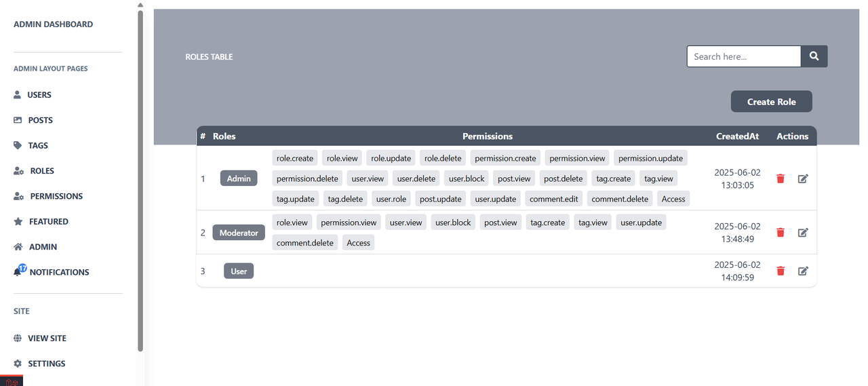Open the Notifications menu item
This screenshot has height=386, width=868.
pos(60,272)
